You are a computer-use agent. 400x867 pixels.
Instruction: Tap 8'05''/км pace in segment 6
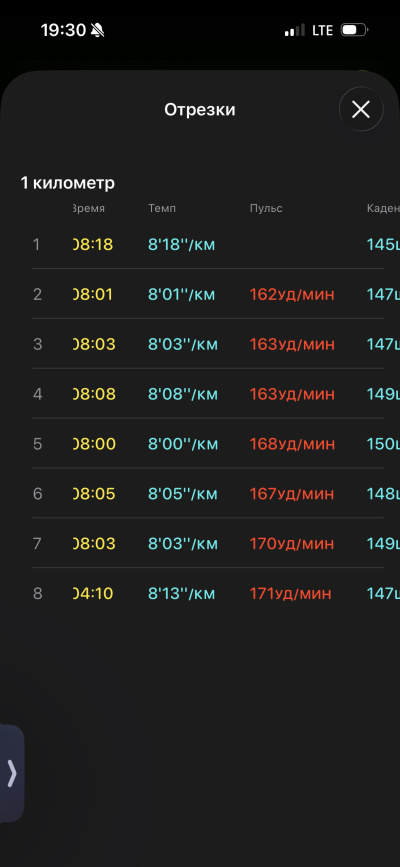(x=183, y=494)
